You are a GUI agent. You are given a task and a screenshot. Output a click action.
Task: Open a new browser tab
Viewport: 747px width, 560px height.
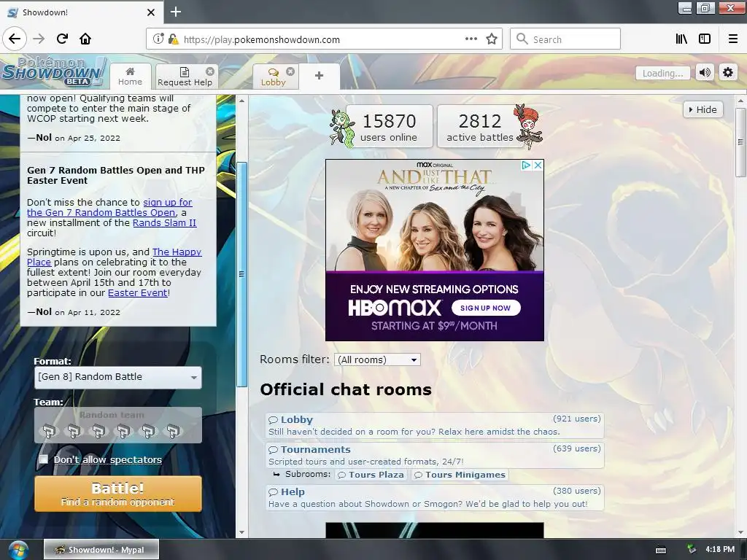[x=176, y=12]
